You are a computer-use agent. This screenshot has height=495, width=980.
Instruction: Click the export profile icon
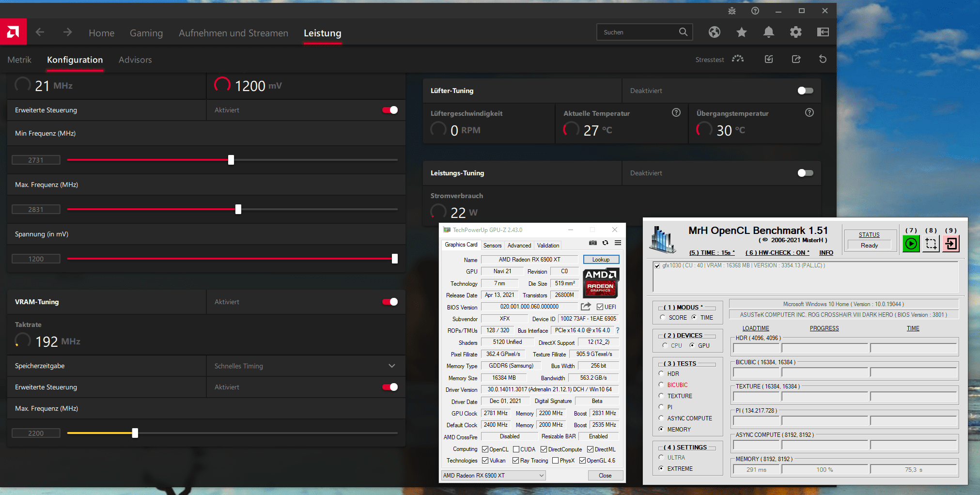(796, 59)
